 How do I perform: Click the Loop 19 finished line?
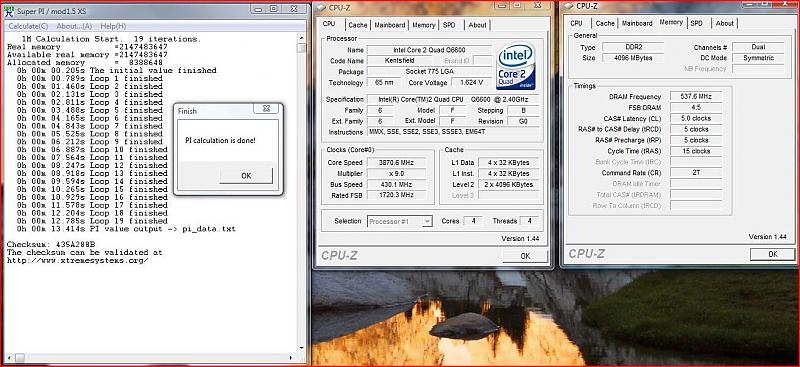point(92,221)
